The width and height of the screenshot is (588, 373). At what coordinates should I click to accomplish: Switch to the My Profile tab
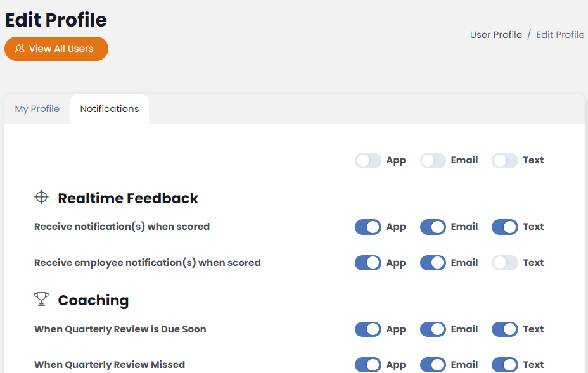click(37, 109)
